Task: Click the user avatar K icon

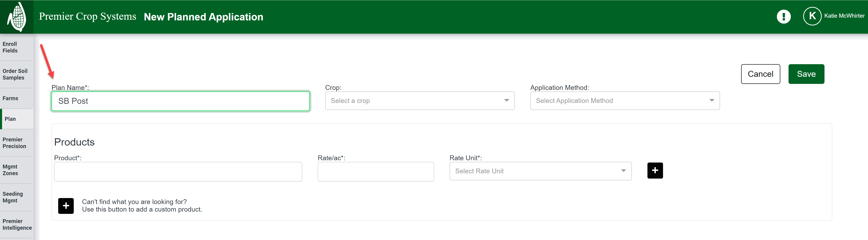Action: click(812, 16)
